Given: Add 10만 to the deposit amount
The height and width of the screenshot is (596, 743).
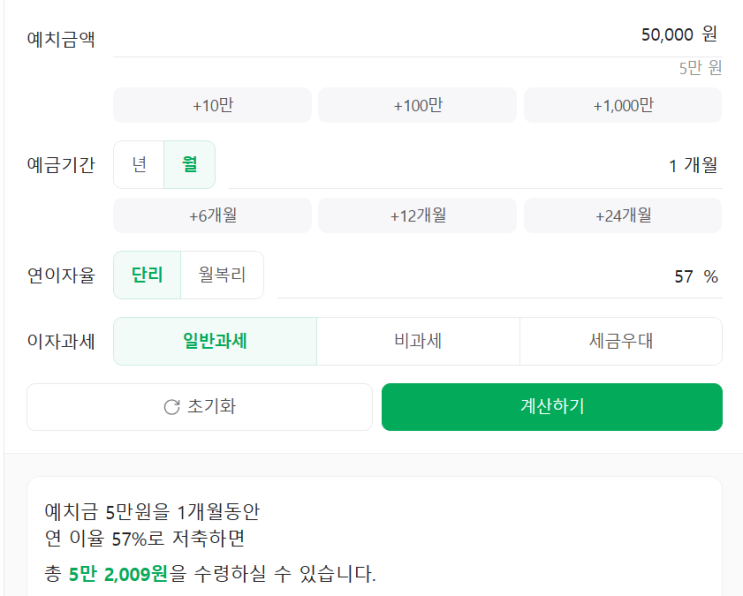Looking at the screenshot, I should (212, 105).
